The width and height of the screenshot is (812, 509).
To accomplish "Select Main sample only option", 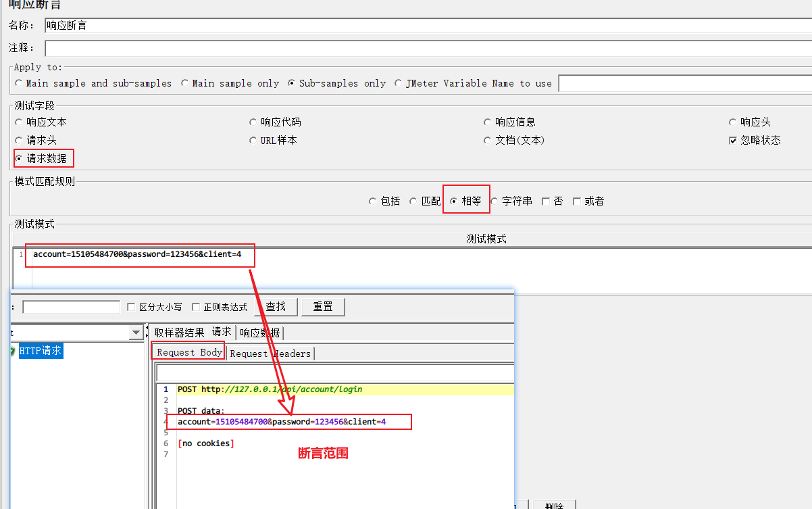I will 184,83.
